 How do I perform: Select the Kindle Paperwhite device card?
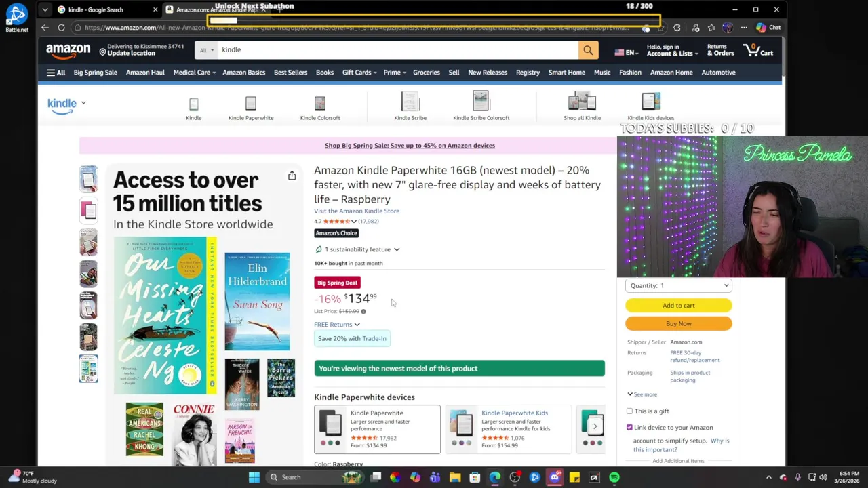pyautogui.click(x=377, y=429)
